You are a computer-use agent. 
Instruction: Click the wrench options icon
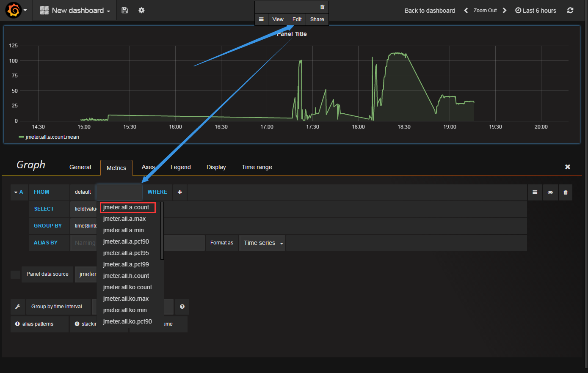[17, 307]
